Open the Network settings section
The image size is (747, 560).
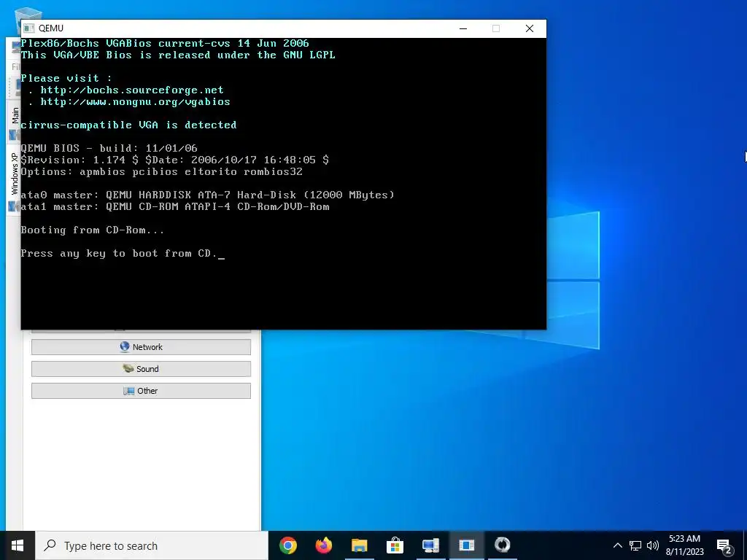point(141,347)
